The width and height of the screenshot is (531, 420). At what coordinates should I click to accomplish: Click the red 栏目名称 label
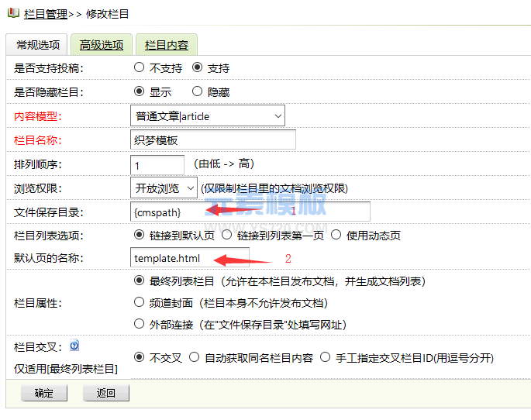37,140
